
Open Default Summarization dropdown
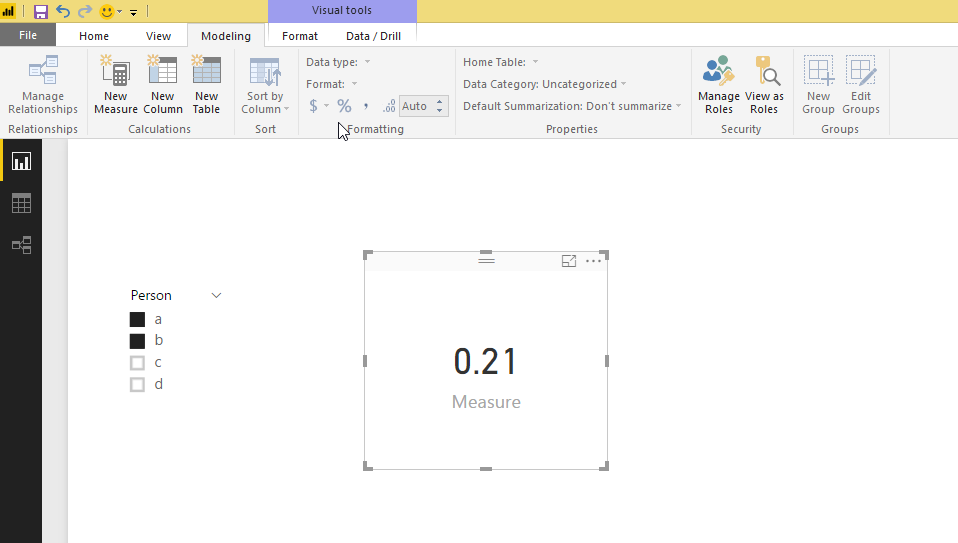tap(572, 106)
